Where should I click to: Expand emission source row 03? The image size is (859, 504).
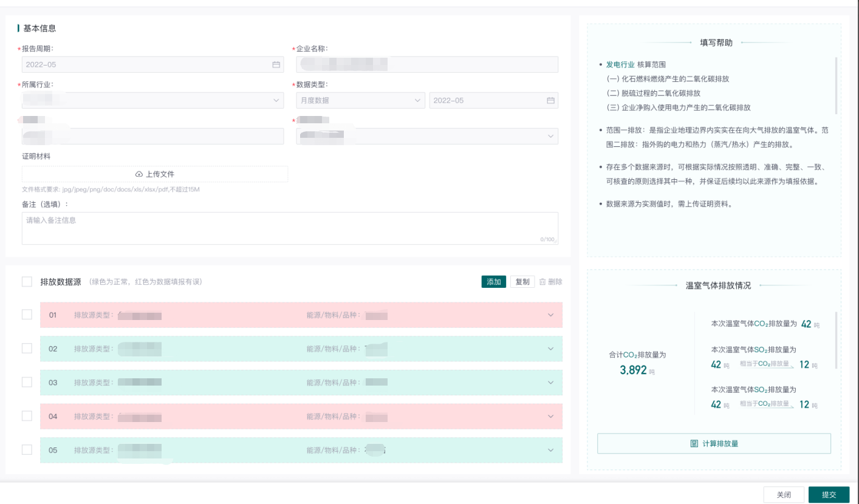click(x=550, y=383)
